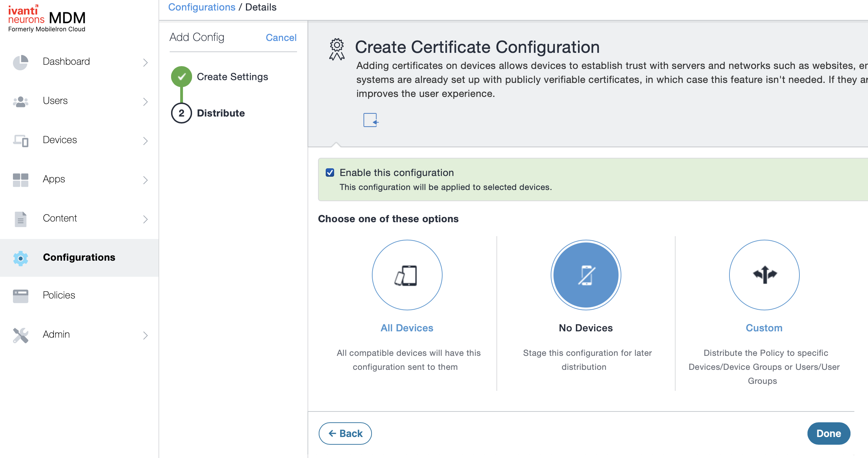Click the Configurations gear icon
868x458 pixels.
(20, 257)
